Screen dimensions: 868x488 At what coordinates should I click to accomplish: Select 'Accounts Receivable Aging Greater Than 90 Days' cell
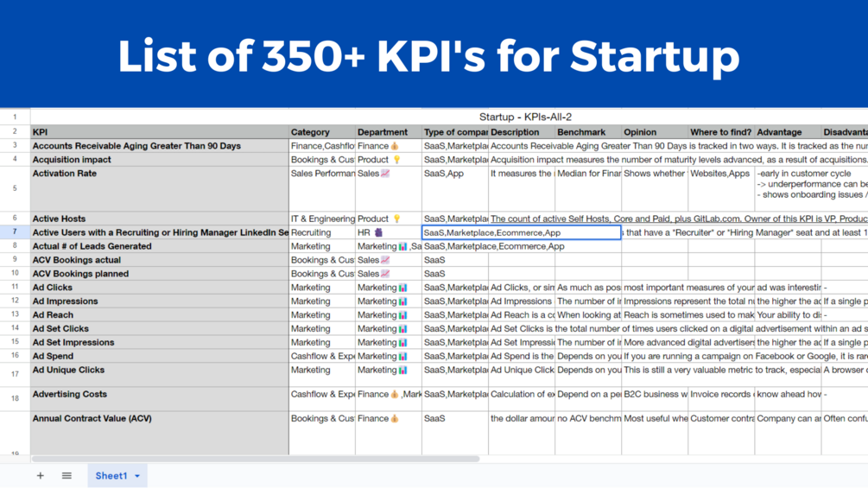point(160,146)
